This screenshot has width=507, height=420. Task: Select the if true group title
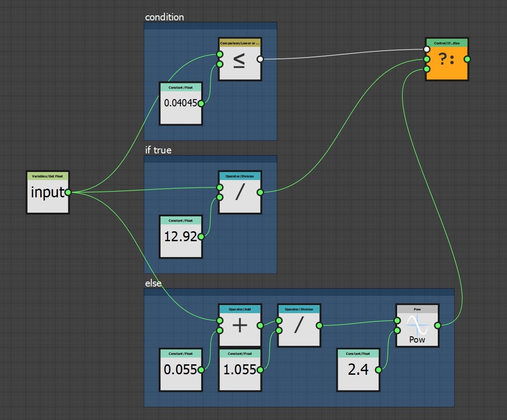point(157,150)
